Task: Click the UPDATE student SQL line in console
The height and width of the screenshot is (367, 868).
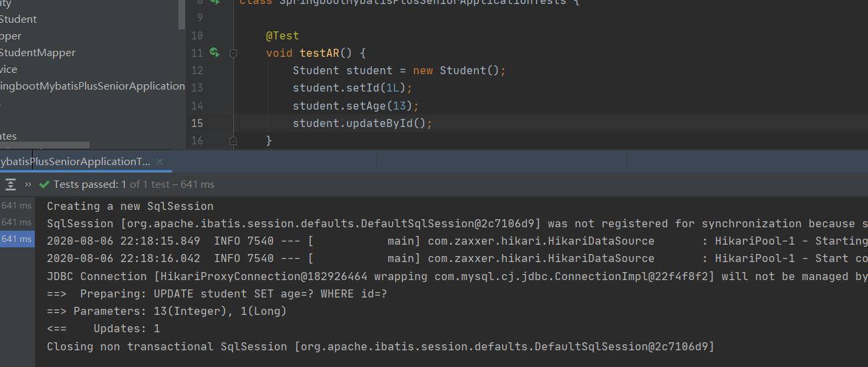Action: (216, 293)
